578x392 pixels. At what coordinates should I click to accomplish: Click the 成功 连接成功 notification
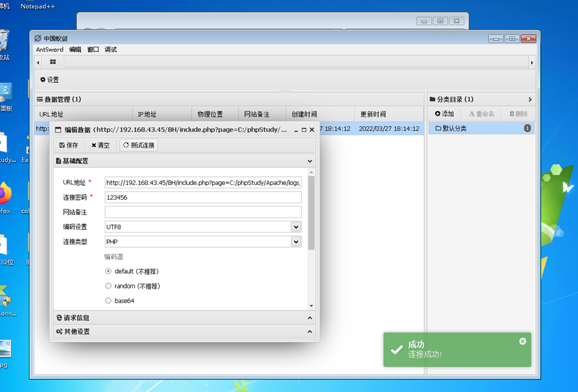point(457,350)
